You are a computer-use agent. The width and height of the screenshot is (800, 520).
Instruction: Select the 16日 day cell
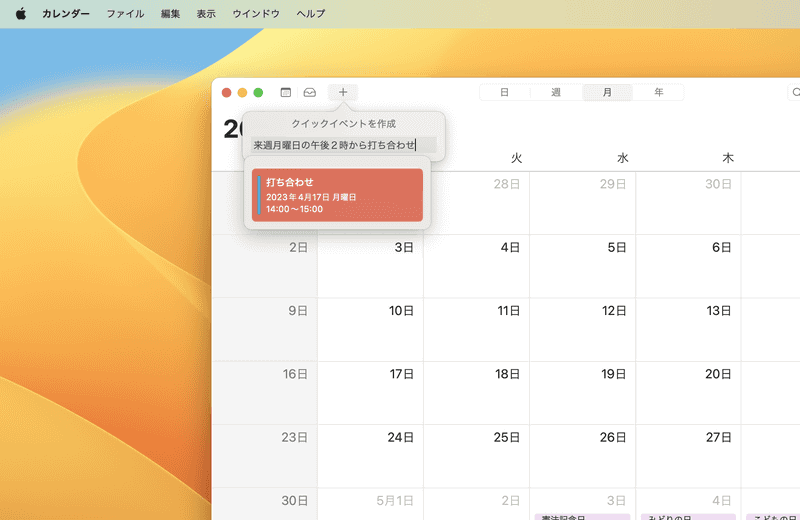pyautogui.click(x=264, y=393)
